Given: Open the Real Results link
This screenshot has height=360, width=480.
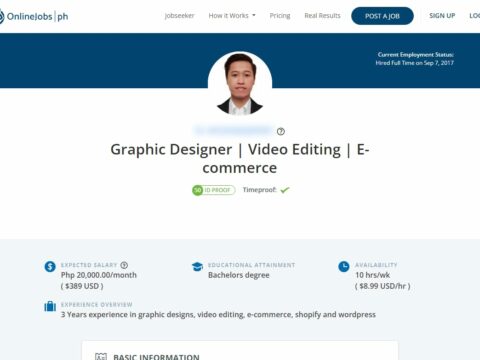Looking at the screenshot, I should coord(322,16).
